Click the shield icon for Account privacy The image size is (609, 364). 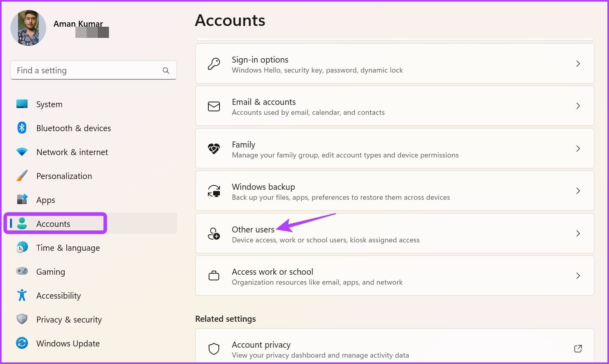(214, 349)
